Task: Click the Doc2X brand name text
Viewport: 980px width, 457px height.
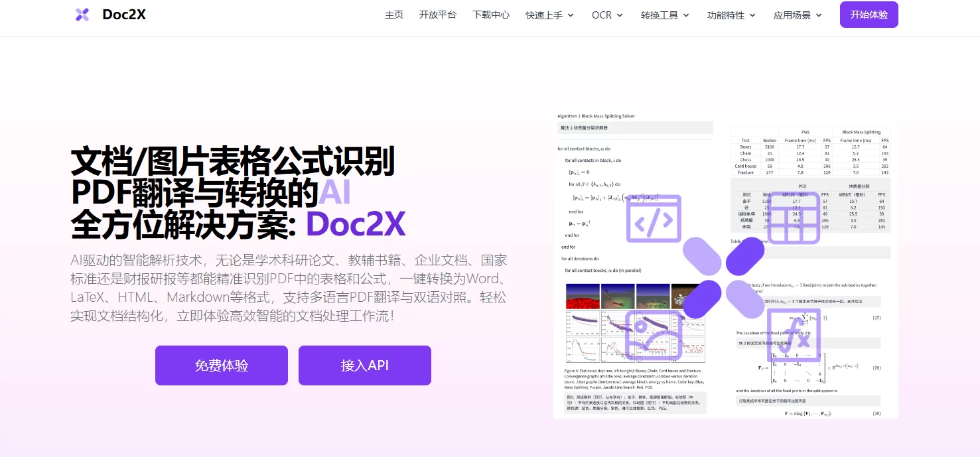Action: [x=124, y=15]
